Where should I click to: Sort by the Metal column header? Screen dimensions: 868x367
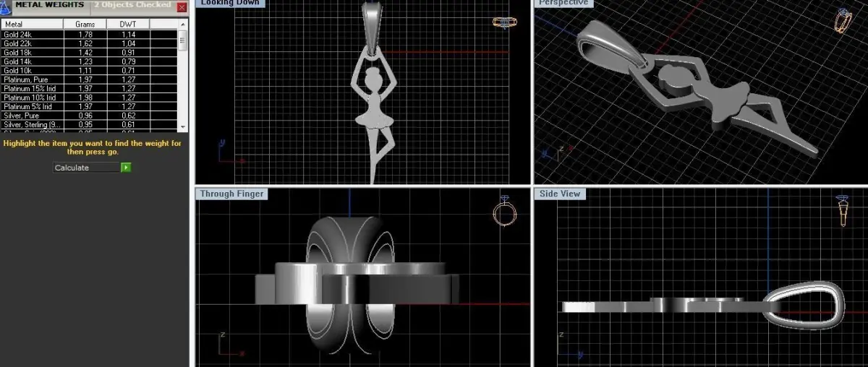click(32, 25)
